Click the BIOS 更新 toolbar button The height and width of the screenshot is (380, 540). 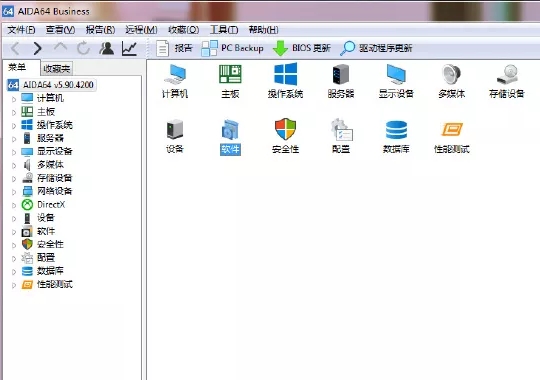point(302,48)
